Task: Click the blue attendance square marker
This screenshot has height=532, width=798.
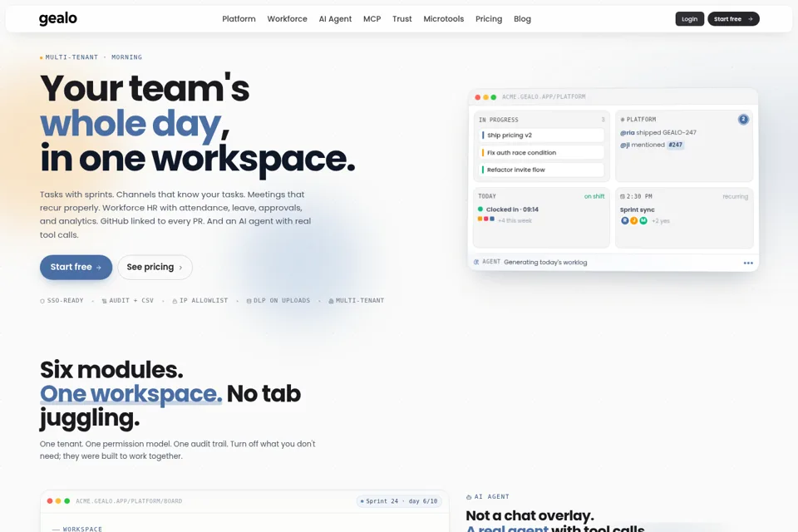Action: pos(492,219)
